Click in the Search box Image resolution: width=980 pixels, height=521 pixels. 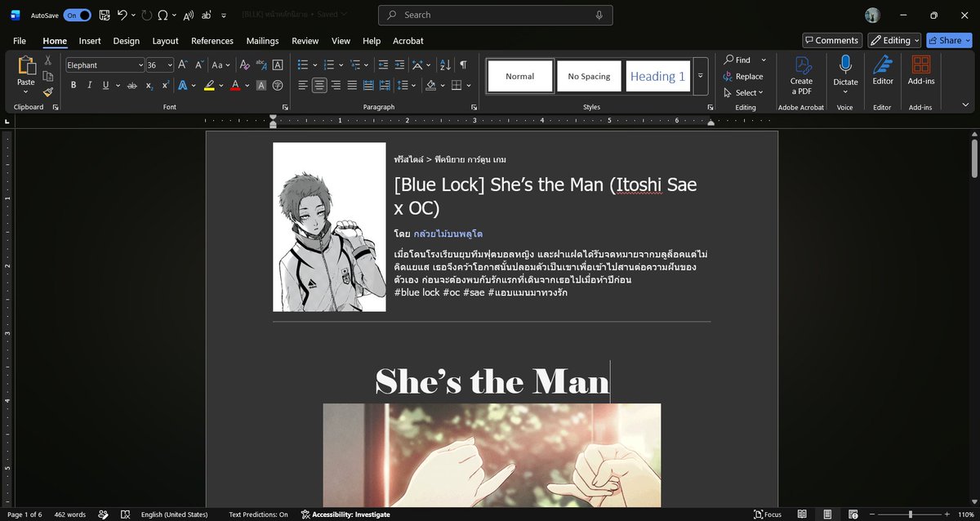tap(496, 15)
